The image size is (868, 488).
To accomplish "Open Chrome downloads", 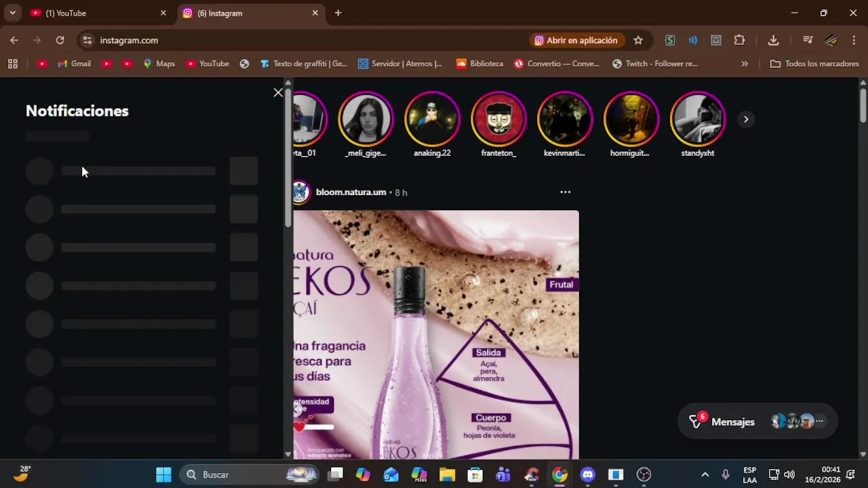I will [773, 41].
